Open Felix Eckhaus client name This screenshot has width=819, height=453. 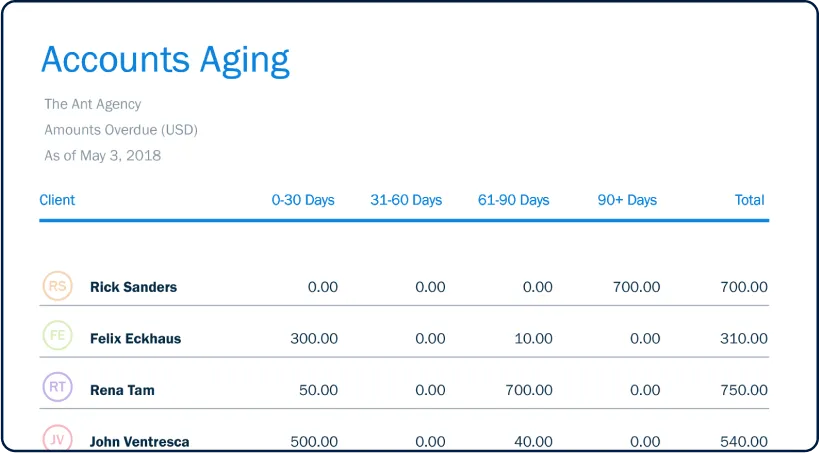[x=135, y=339]
